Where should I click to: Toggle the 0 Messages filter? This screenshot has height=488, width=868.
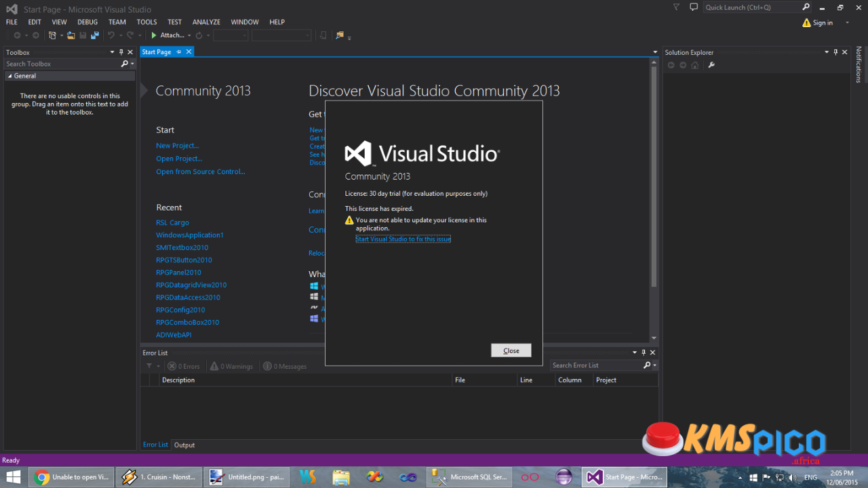click(x=285, y=366)
